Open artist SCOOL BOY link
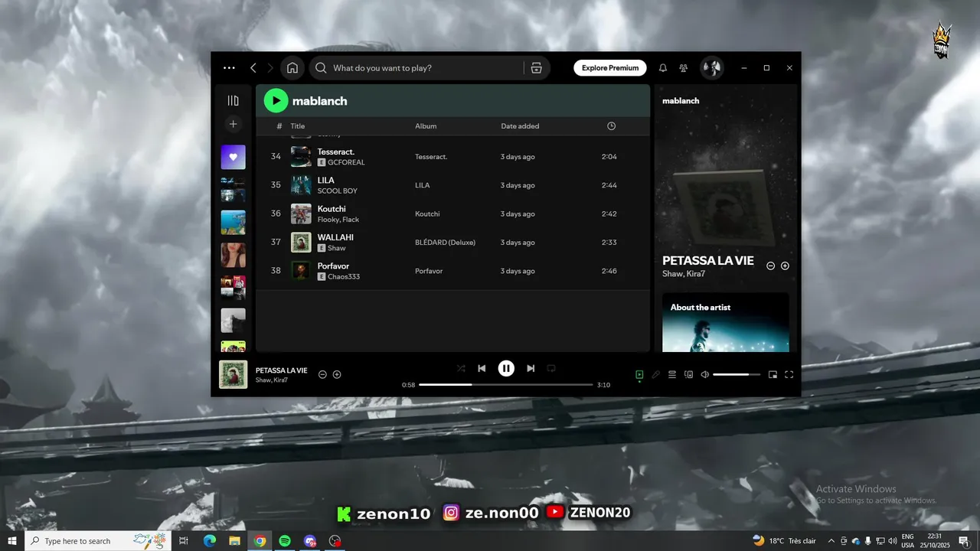 [x=338, y=191]
